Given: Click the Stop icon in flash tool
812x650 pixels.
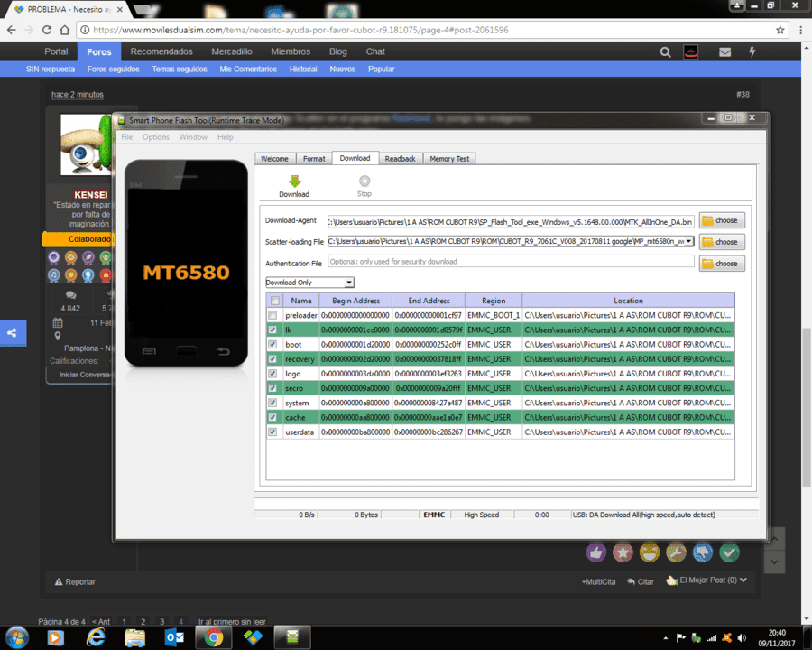Looking at the screenshot, I should pos(364,181).
